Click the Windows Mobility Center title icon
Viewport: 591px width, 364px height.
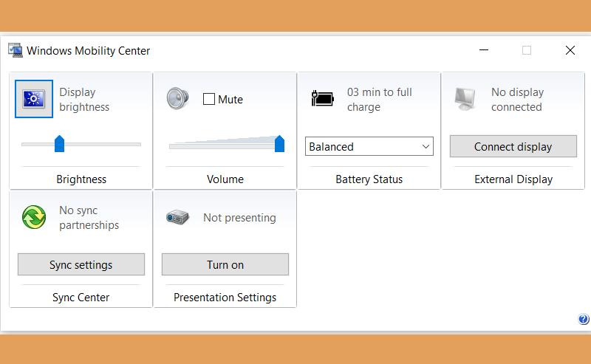tap(16, 50)
